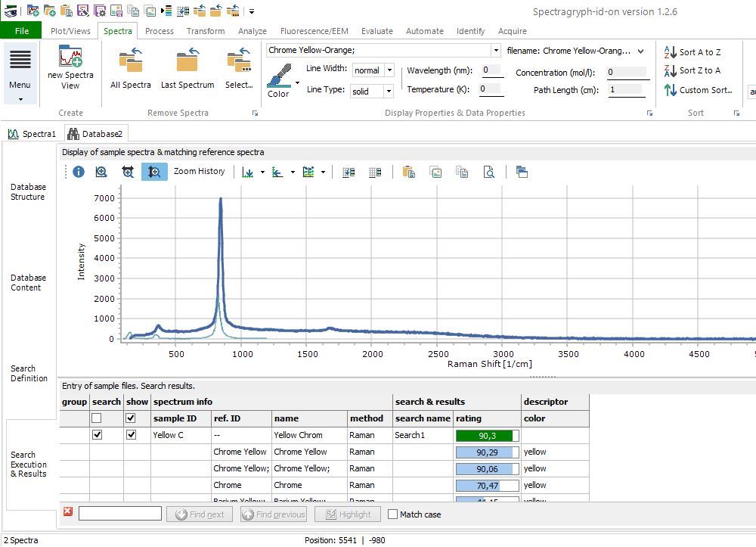
Task: Switch to the Analyze ribbon tab
Action: (252, 31)
